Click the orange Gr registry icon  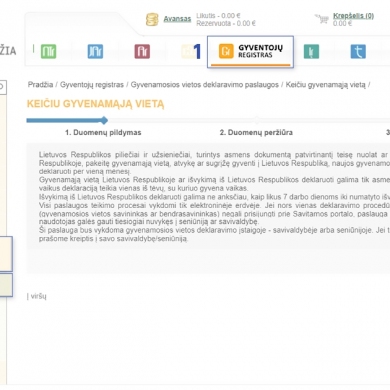click(226, 51)
